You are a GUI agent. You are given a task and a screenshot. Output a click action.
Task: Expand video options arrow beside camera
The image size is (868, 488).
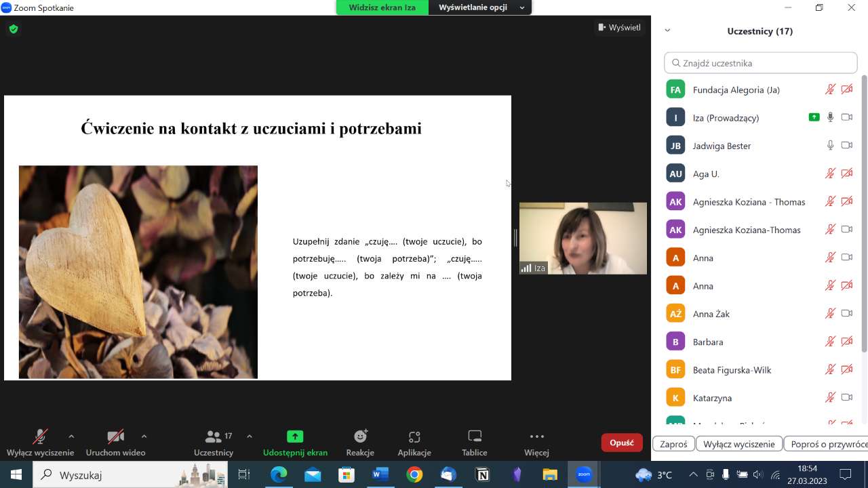[x=144, y=436]
